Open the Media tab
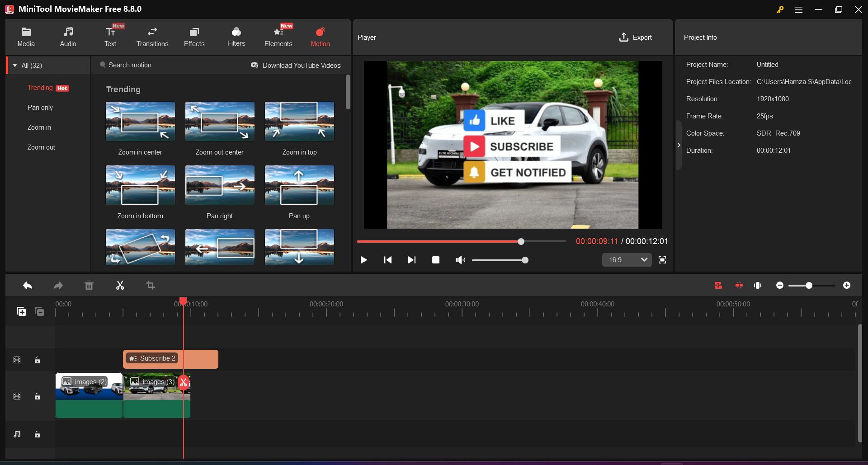Screen dimensions: 868x465 point(26,37)
